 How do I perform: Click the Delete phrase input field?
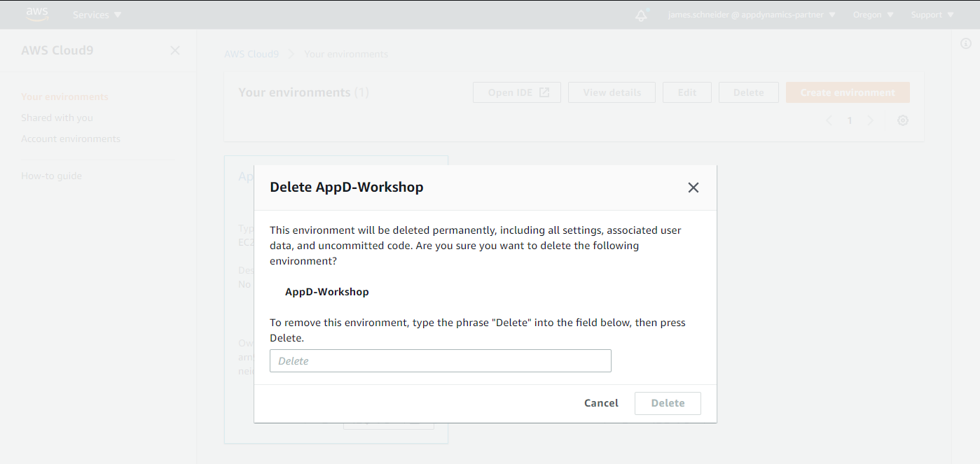[x=440, y=361]
